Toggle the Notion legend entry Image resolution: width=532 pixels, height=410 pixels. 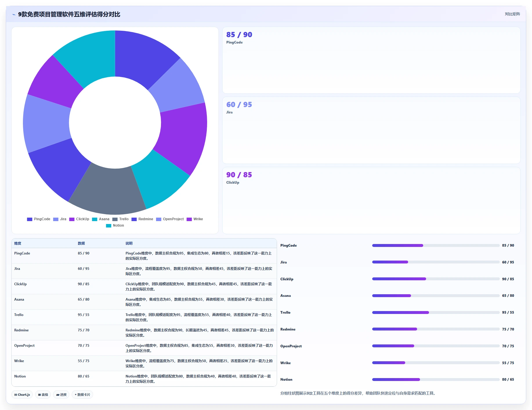click(x=115, y=225)
